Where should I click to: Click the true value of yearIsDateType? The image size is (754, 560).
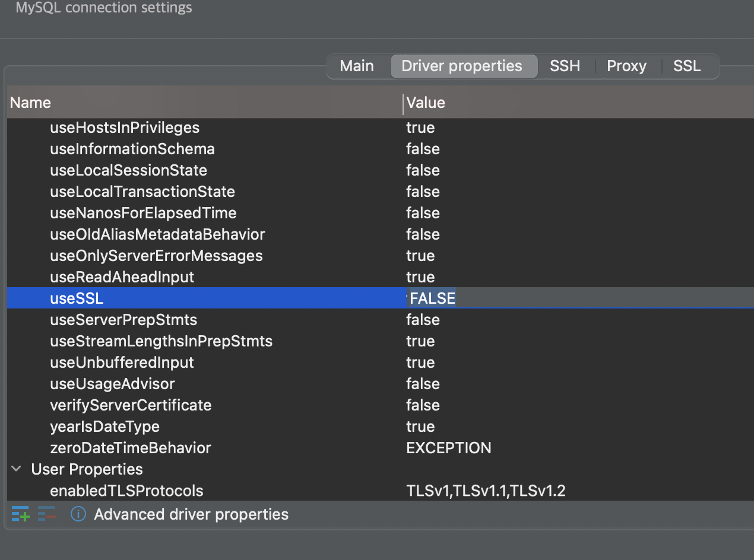[420, 427]
